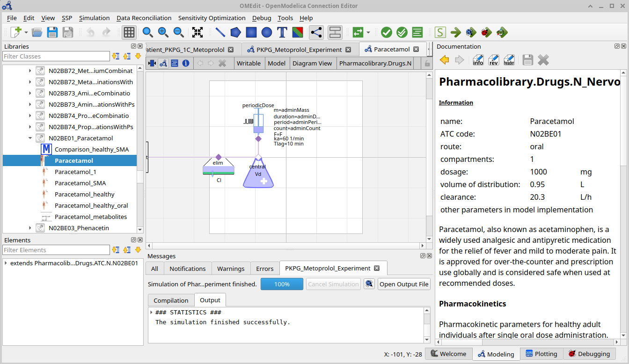Simulate with animation icon

[x=502, y=32]
